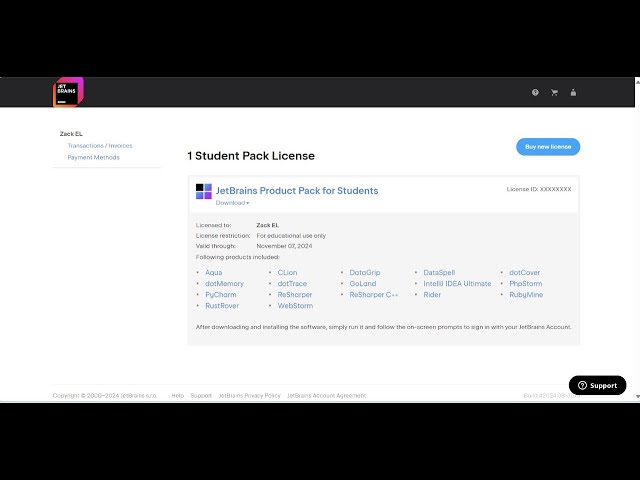640x480 pixels.
Task: Open JetBrains Product Pack for Students link
Action: [x=297, y=191]
